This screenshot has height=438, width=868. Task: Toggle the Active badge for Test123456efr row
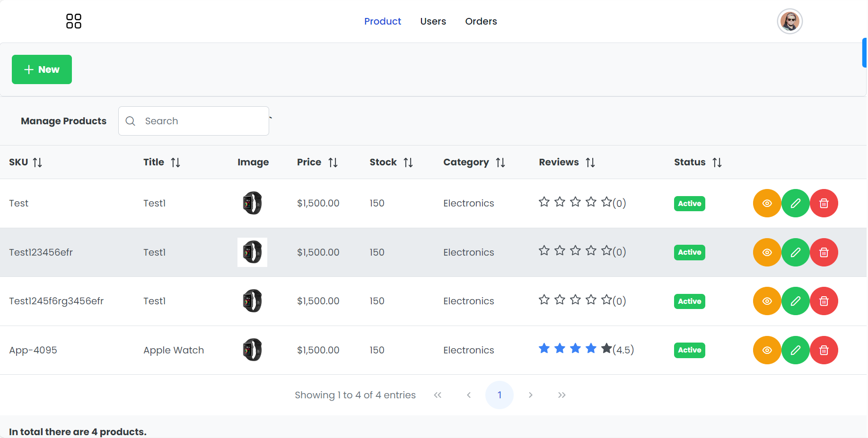689,252
